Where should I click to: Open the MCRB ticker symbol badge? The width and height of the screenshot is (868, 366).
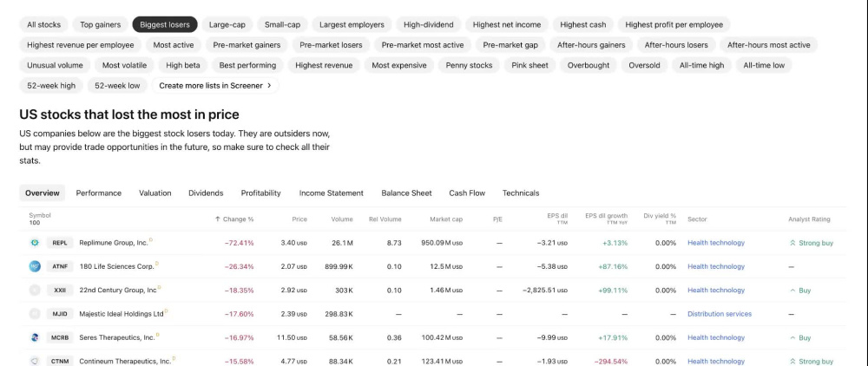60,337
